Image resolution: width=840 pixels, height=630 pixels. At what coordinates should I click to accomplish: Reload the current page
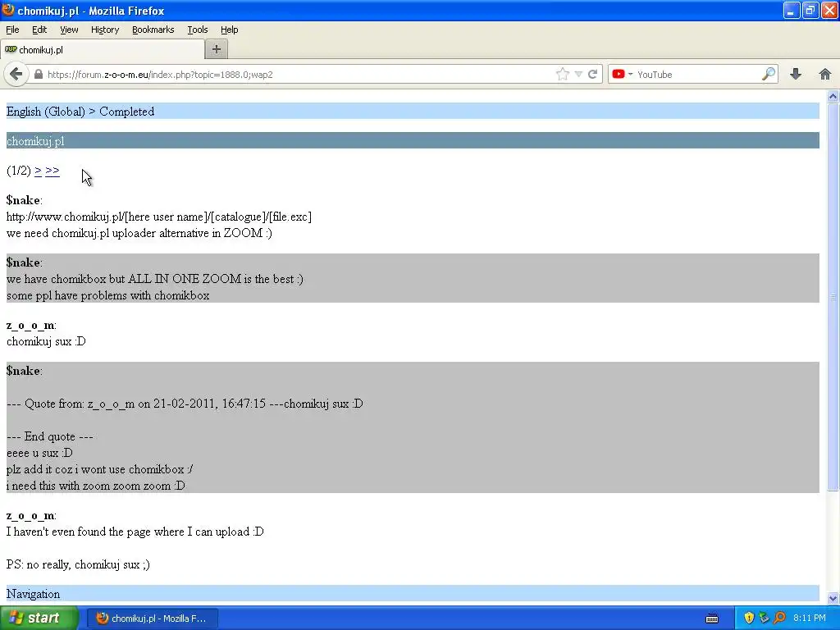pos(592,75)
